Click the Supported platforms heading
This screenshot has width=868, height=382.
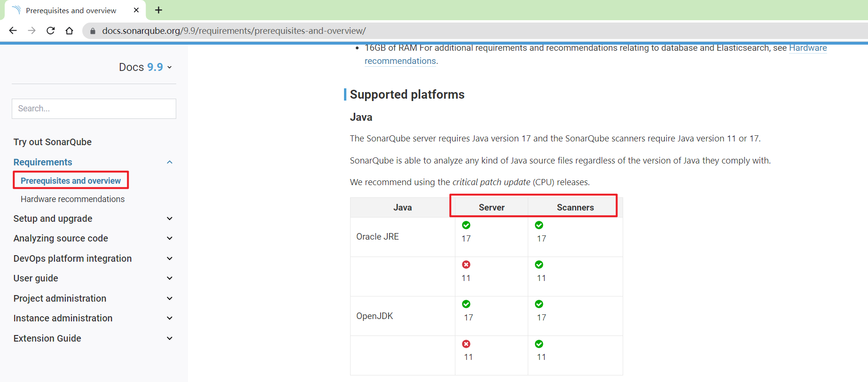(x=407, y=94)
